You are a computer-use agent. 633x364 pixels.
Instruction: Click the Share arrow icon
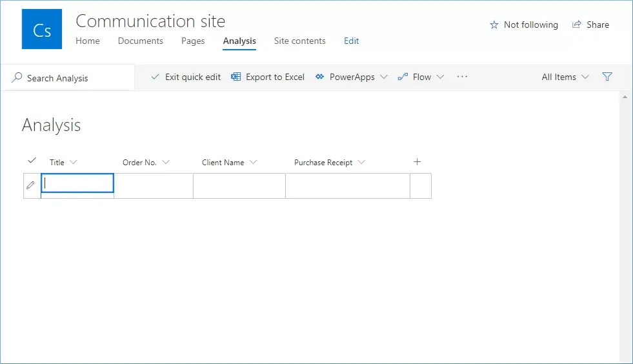pos(576,25)
